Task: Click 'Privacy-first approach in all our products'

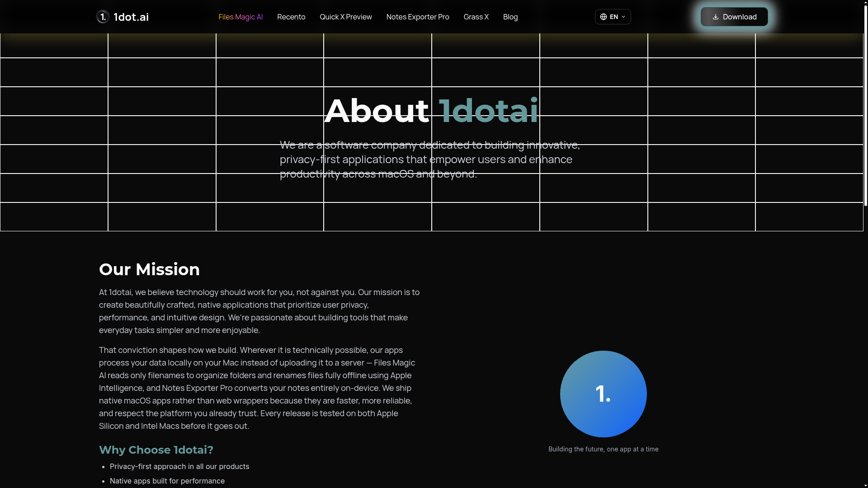Action: [x=179, y=466]
